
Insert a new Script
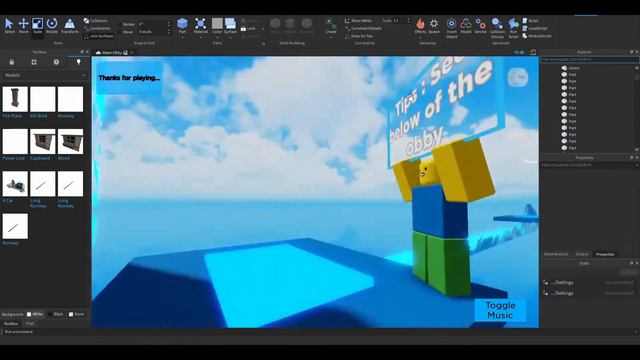531,20
